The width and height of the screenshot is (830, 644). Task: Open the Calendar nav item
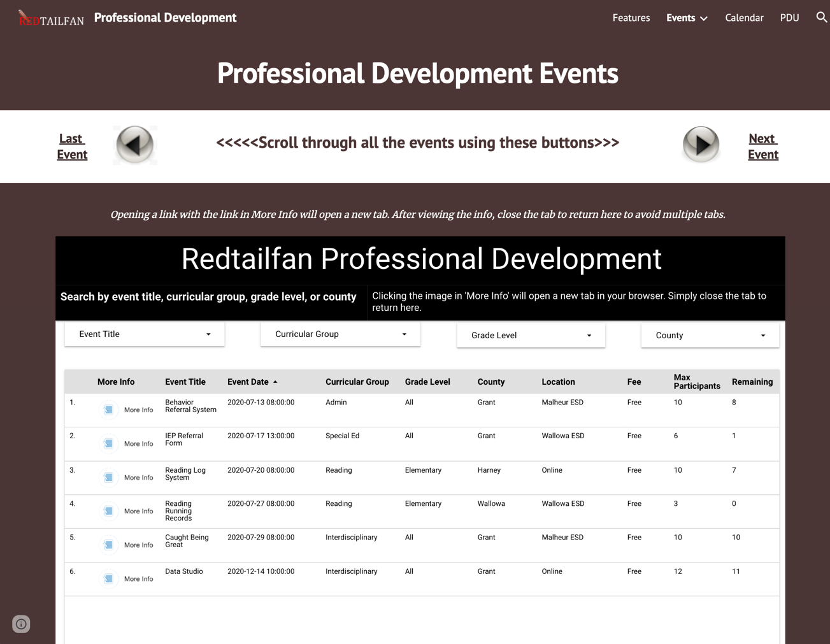tap(744, 18)
